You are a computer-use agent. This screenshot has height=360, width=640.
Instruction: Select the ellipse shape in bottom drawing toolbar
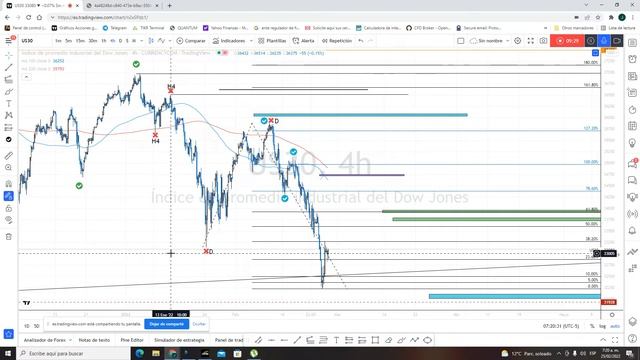tap(427, 340)
